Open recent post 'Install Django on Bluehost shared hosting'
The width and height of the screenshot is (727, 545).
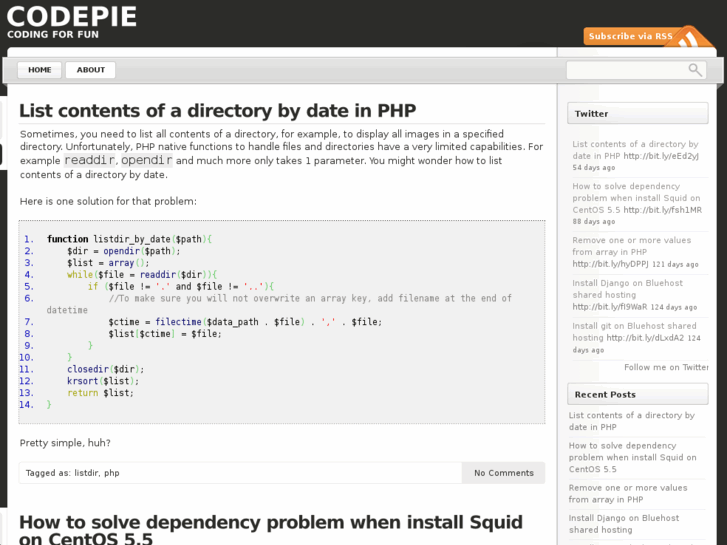pos(624,524)
